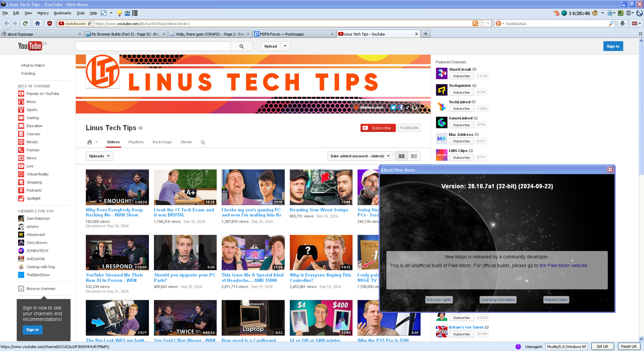Open Licensing information in About dialog

coord(498,300)
